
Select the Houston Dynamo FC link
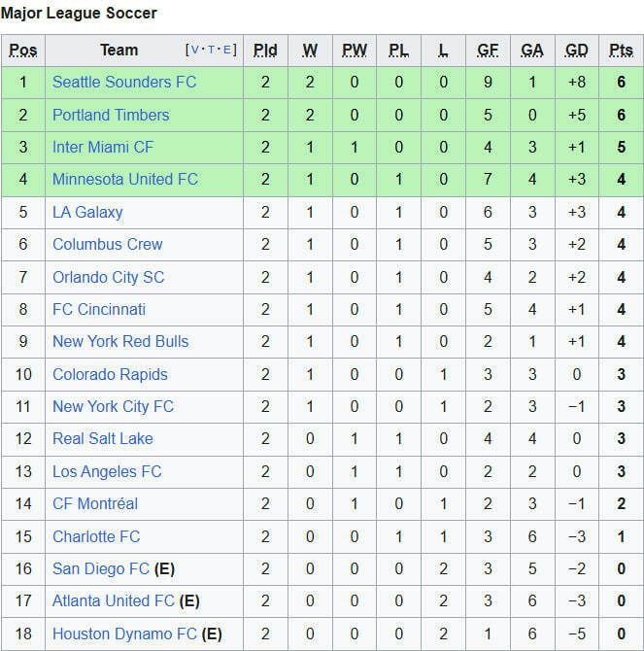pos(124,634)
